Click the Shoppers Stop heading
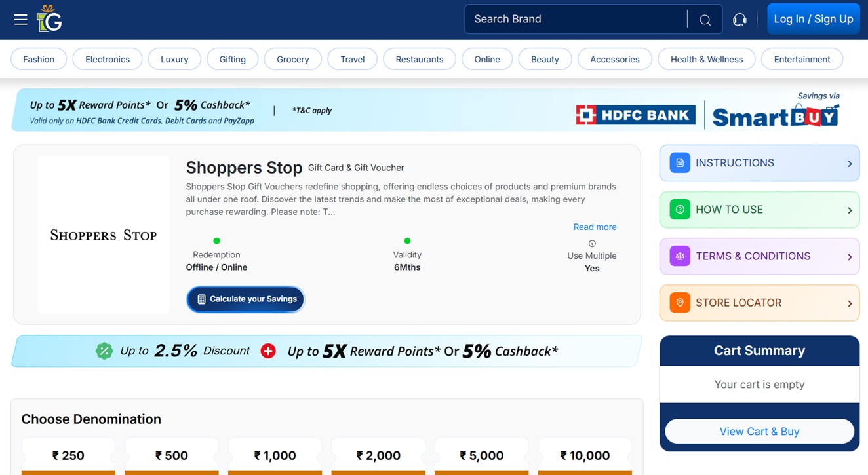This screenshot has height=475, width=868. [x=244, y=167]
